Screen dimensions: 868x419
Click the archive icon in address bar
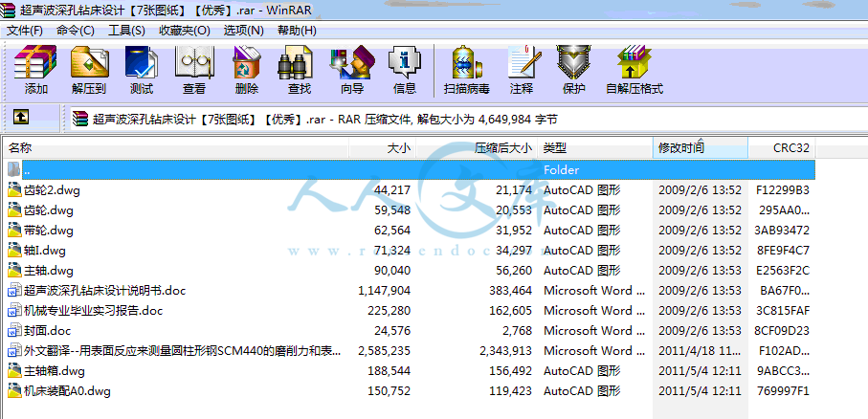click(x=80, y=119)
